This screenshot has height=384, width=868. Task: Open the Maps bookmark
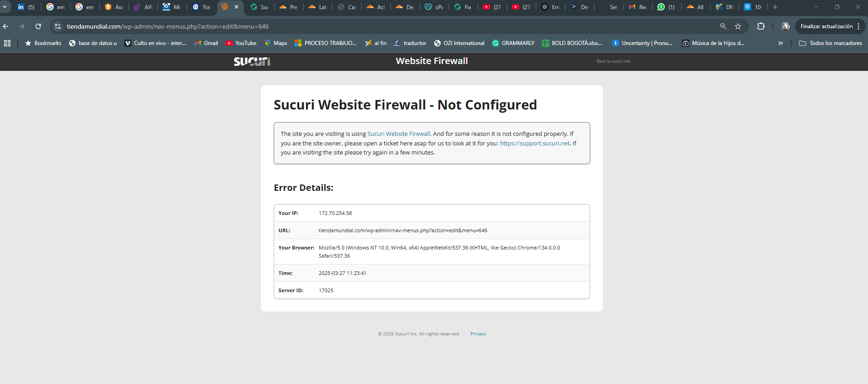[276, 43]
